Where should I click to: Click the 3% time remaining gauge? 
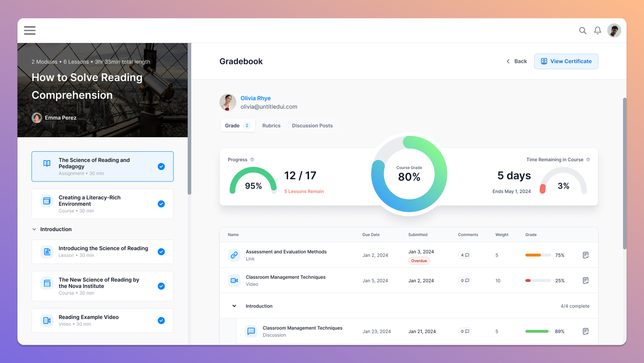563,181
